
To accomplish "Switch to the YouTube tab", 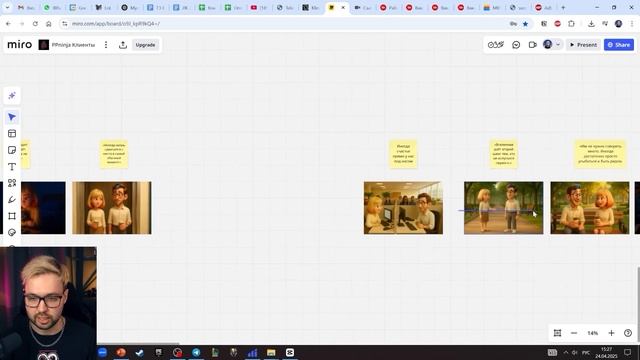I will point(259,7).
